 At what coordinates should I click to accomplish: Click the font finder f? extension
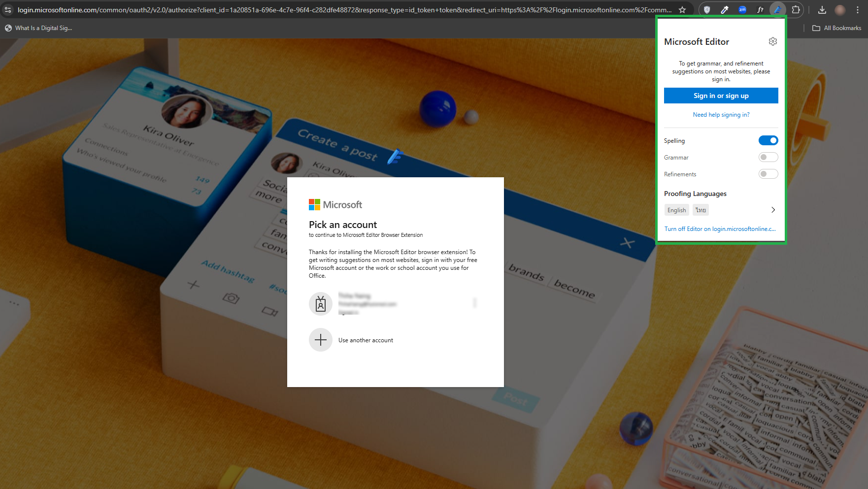pyautogui.click(x=760, y=9)
